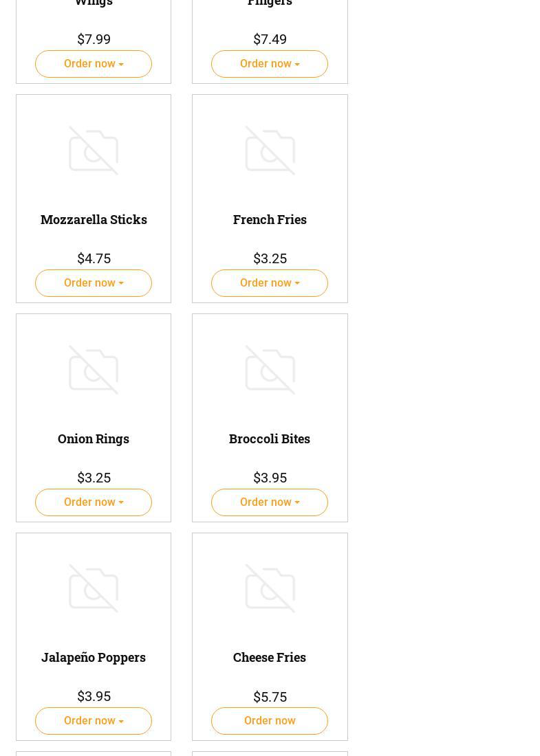Click the Jalapeño Poppers title
This screenshot has height=756, width=540.
(x=94, y=657)
